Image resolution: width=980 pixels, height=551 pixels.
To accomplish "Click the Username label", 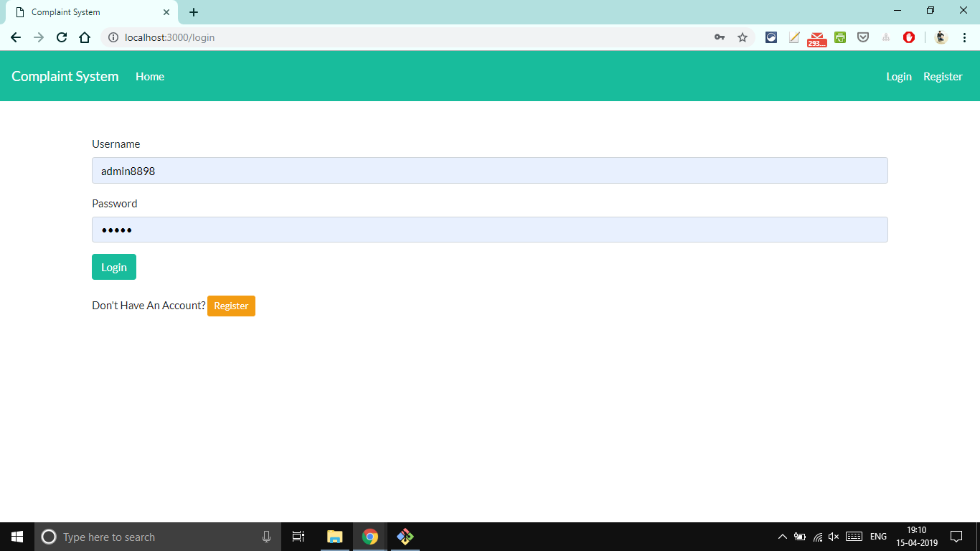I will point(116,144).
